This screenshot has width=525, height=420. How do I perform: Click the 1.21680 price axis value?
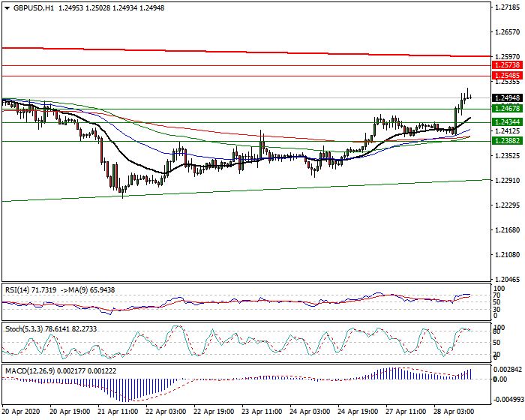pos(508,230)
